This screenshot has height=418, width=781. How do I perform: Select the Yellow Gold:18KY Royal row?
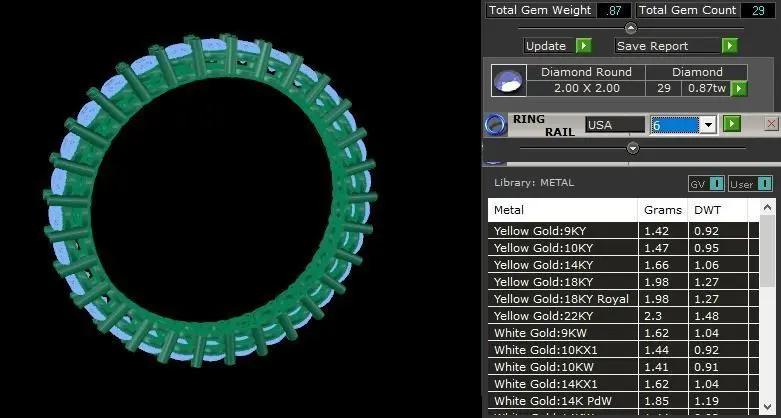click(623, 299)
